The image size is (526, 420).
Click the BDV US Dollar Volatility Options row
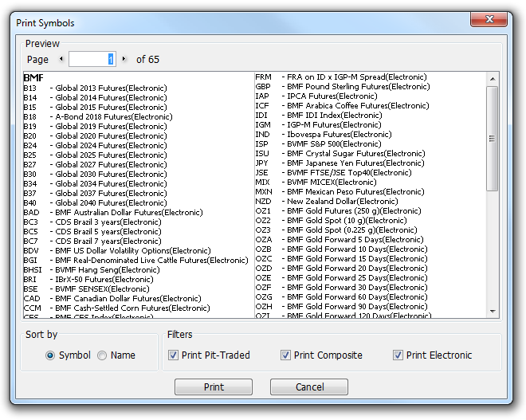[x=117, y=250]
